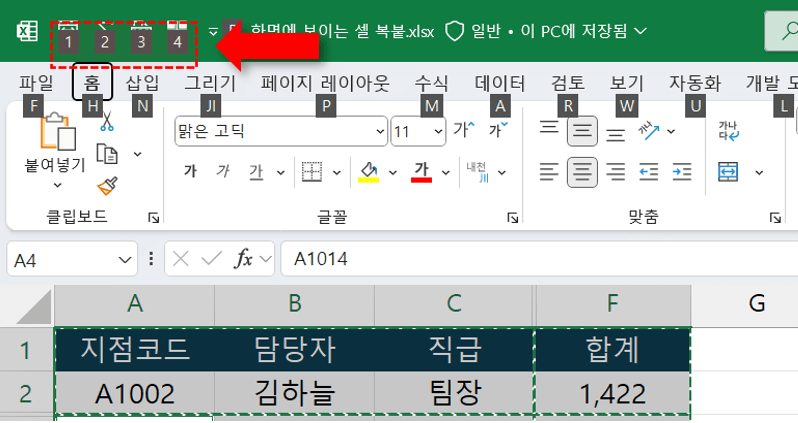Align text to the right

(615, 172)
